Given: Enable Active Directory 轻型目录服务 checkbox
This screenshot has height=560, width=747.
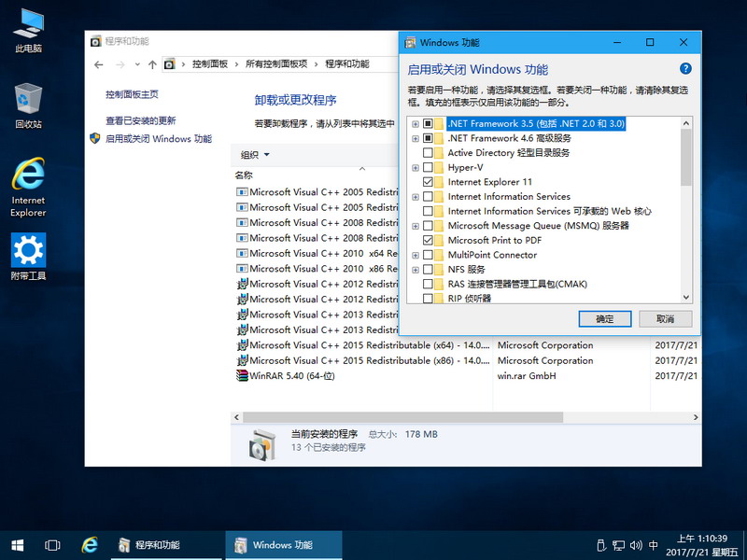Looking at the screenshot, I should coord(428,153).
